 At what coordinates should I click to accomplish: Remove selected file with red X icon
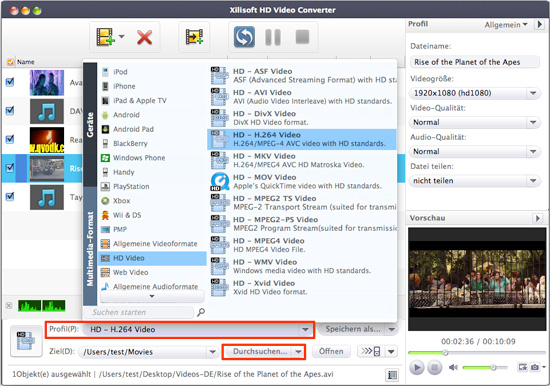point(144,37)
